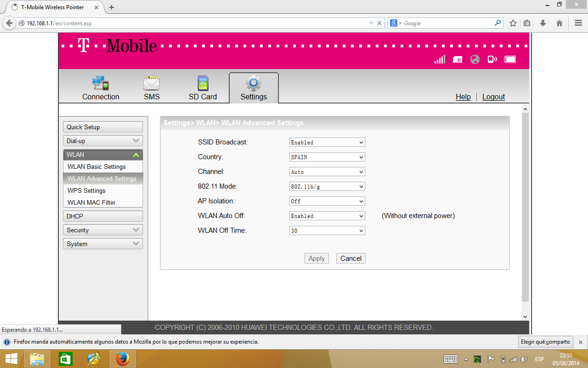The width and height of the screenshot is (588, 368).
Task: Click the globe network status icon
Action: [475, 59]
